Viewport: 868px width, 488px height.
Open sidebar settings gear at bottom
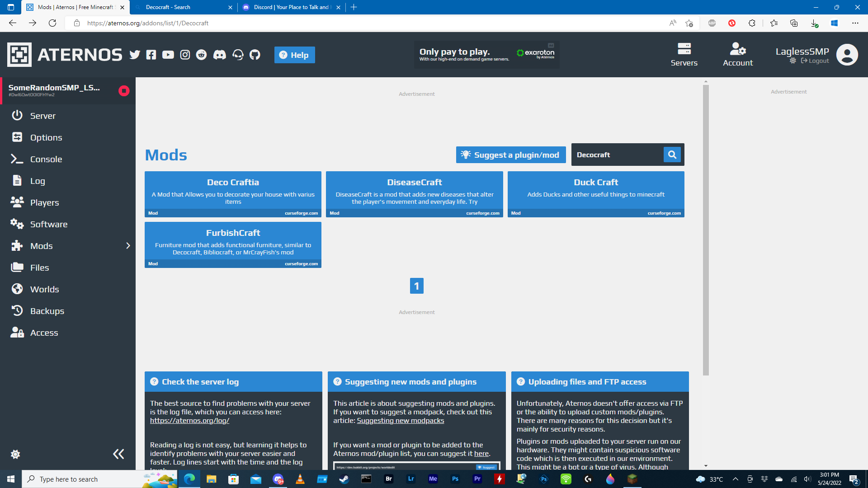coord(15,454)
